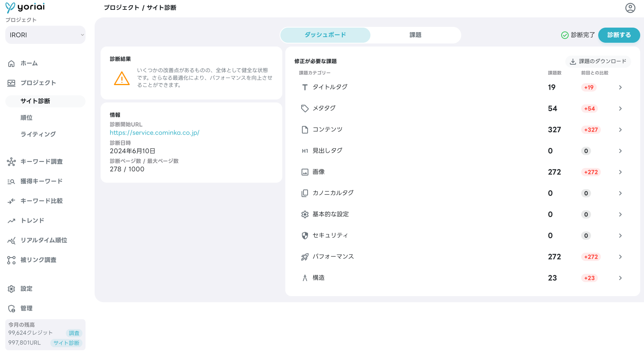The height and width of the screenshot is (354, 644).
Task: Click the 診断する button
Action: 619,35
